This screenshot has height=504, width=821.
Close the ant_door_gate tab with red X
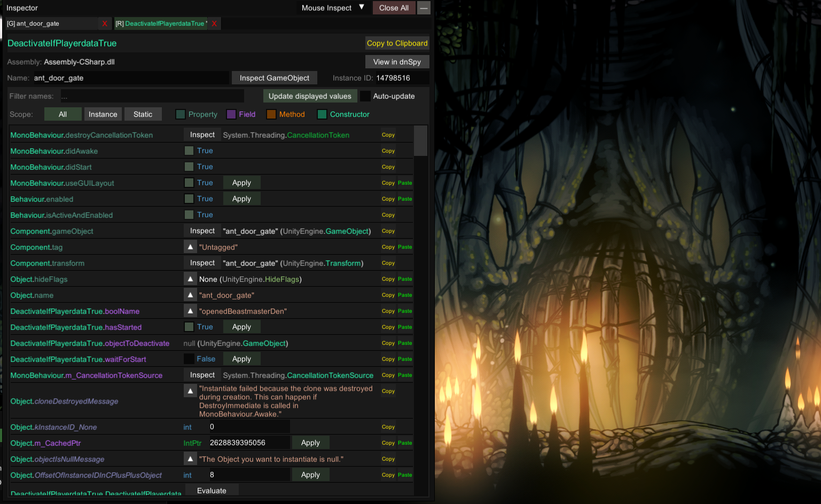tap(105, 23)
